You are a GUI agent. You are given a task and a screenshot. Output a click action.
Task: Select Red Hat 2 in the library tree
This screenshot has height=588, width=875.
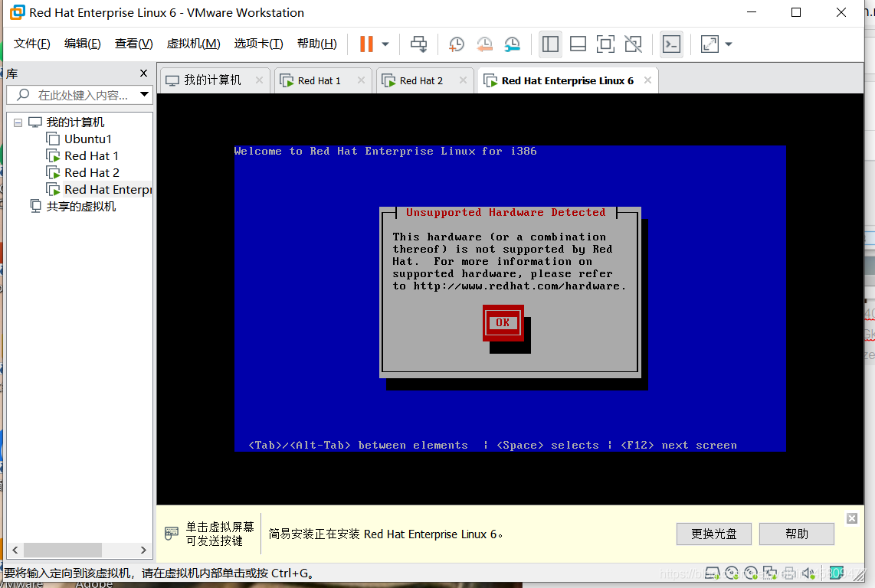(91, 172)
